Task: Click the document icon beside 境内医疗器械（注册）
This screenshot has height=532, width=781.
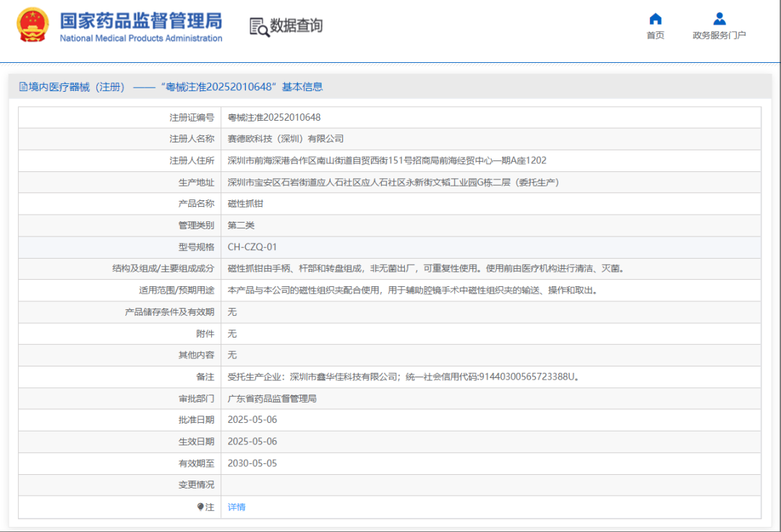Action: pos(22,86)
